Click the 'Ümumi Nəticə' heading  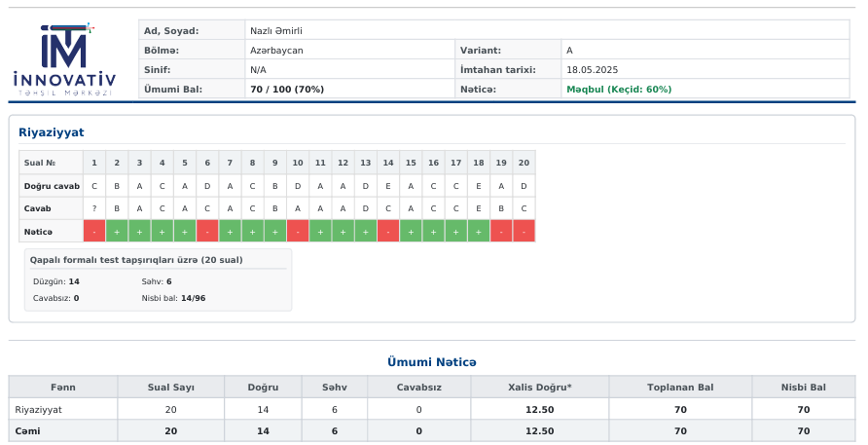point(432,362)
